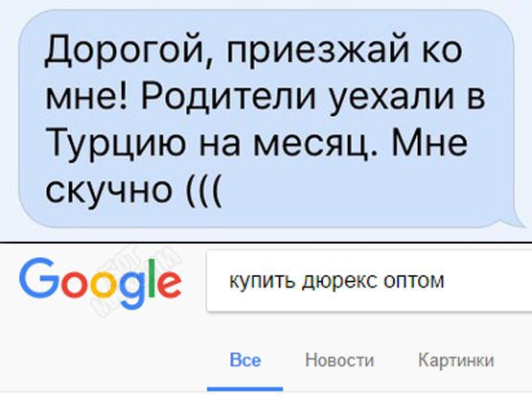The height and width of the screenshot is (396, 532).
Task: Click the word 'Турцию' in the message
Action: click(x=116, y=143)
